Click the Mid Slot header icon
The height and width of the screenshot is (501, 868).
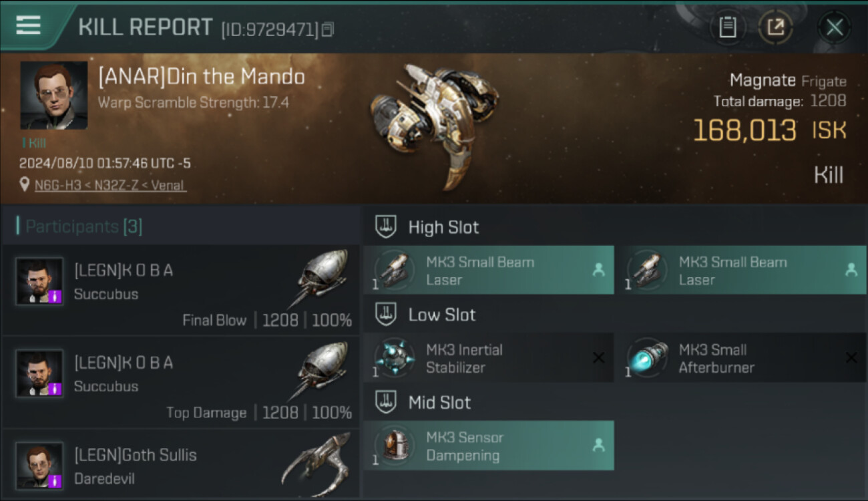pos(386,402)
